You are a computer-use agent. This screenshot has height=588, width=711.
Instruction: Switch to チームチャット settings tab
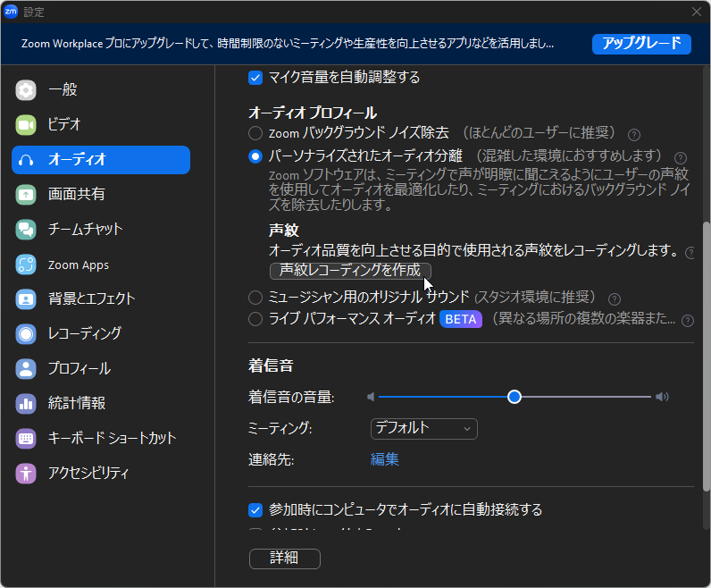pyautogui.click(x=101, y=229)
